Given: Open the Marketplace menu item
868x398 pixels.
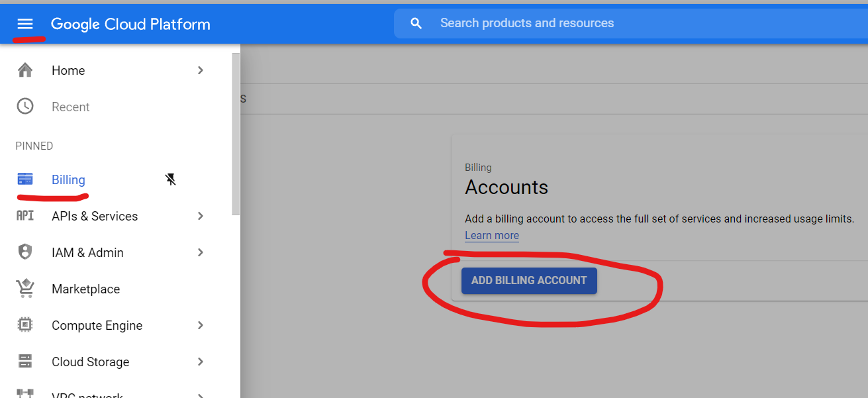Looking at the screenshot, I should [85, 289].
